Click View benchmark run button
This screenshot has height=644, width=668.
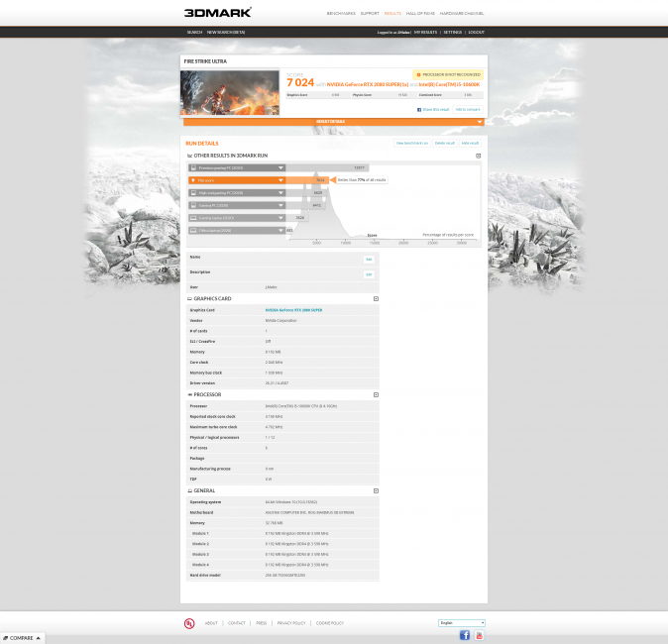[412, 143]
